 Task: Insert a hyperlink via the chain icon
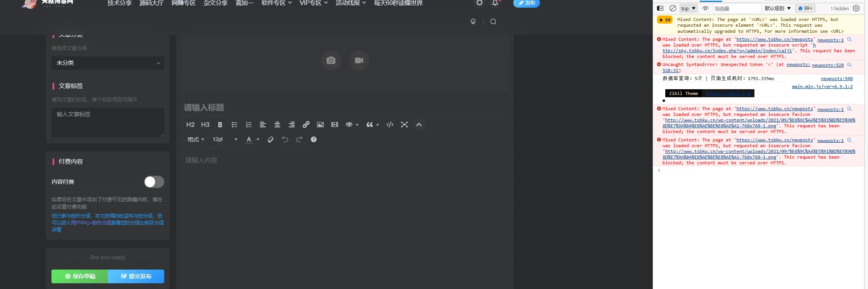click(306, 125)
